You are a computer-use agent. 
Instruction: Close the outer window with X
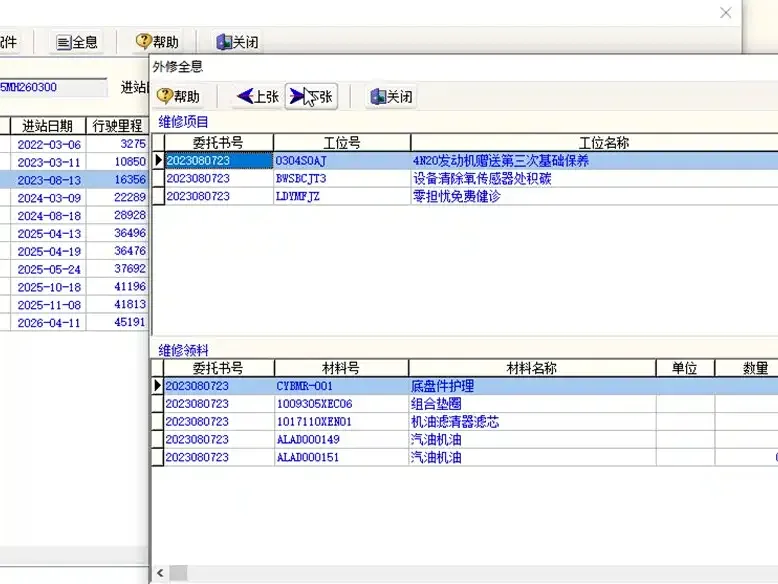point(725,13)
